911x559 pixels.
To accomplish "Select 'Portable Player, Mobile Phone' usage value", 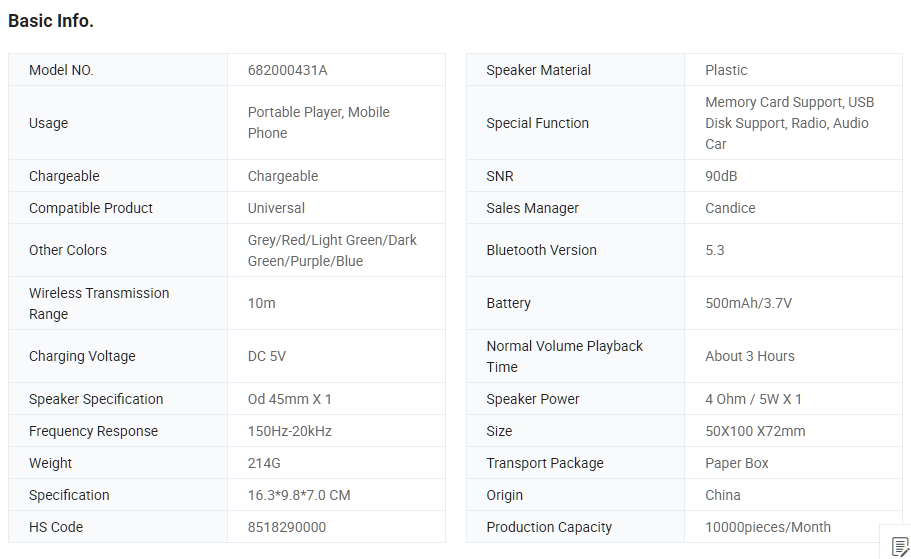I will pos(319,123).
